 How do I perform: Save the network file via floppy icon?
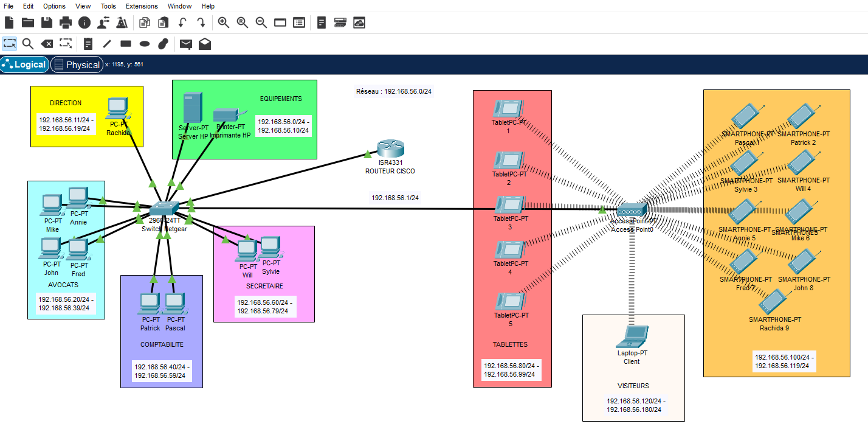click(47, 23)
